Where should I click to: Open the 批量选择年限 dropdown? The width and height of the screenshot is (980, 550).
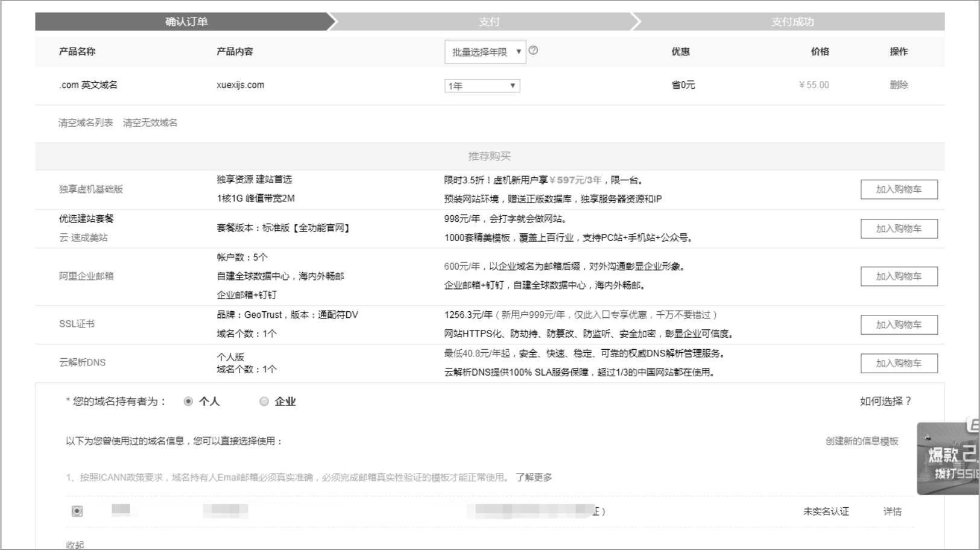[x=485, y=52]
